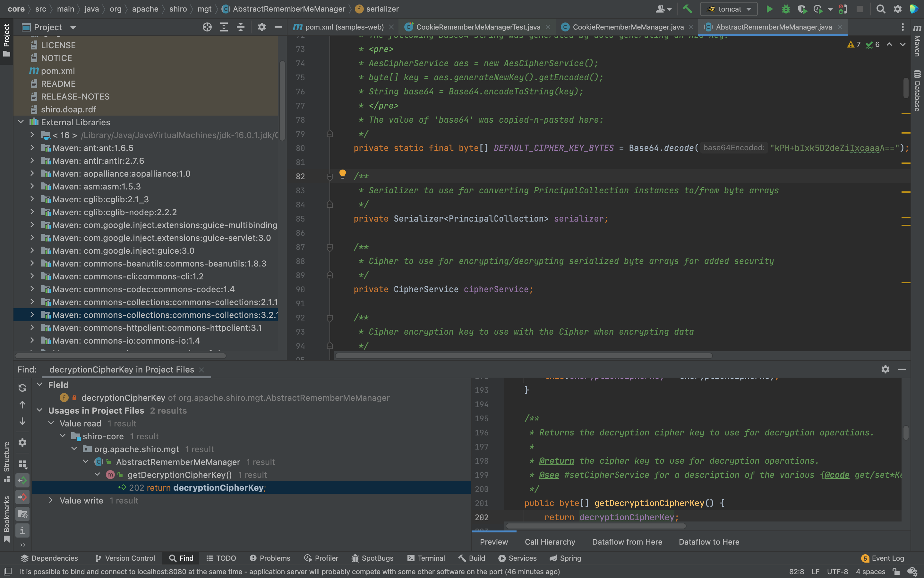Click Collapse All in the Project panel
The width and height of the screenshot is (924, 578).
[x=241, y=27]
